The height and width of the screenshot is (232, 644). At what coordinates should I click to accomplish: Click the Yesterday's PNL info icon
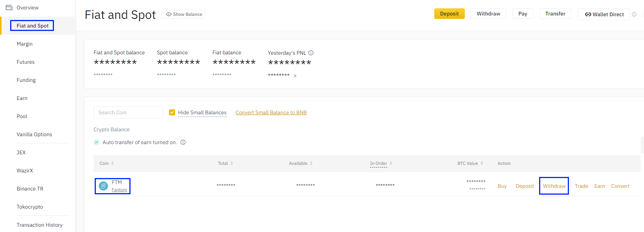[x=311, y=53]
